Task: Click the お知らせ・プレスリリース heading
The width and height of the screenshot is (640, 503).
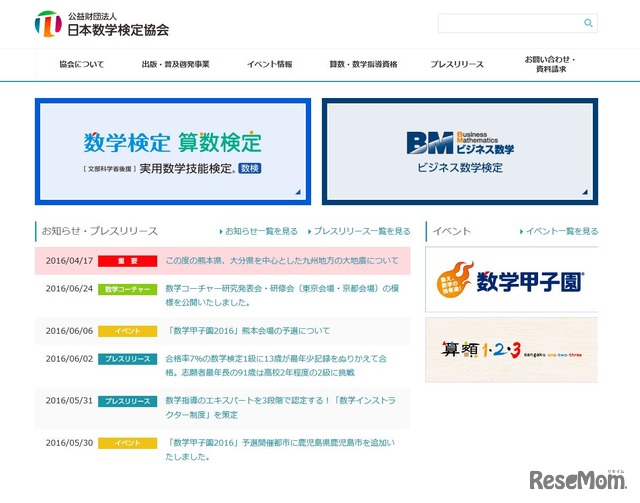Action: tap(100, 231)
